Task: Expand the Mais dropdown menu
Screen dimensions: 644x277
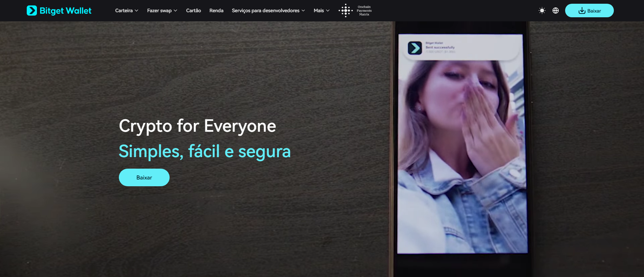Action: 322,10
